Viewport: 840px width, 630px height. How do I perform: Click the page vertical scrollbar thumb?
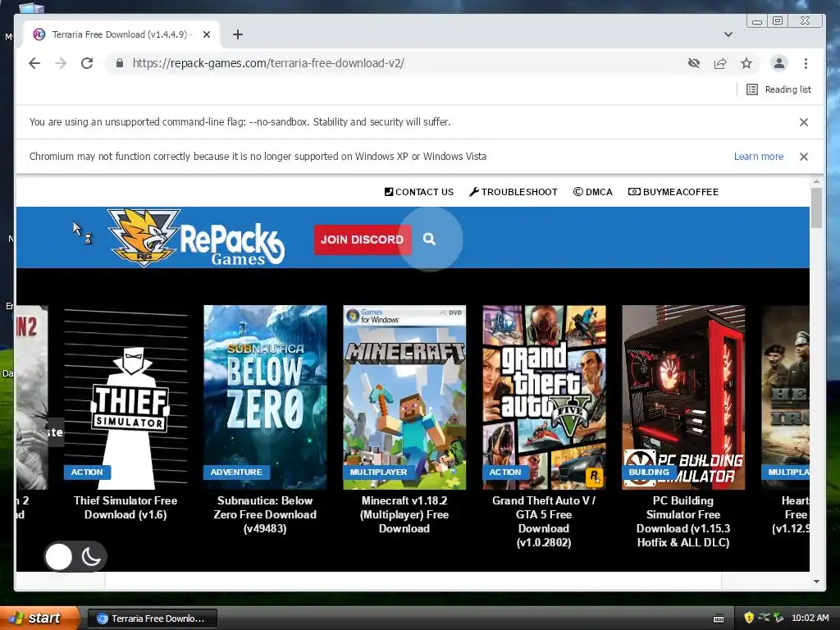[x=816, y=208]
